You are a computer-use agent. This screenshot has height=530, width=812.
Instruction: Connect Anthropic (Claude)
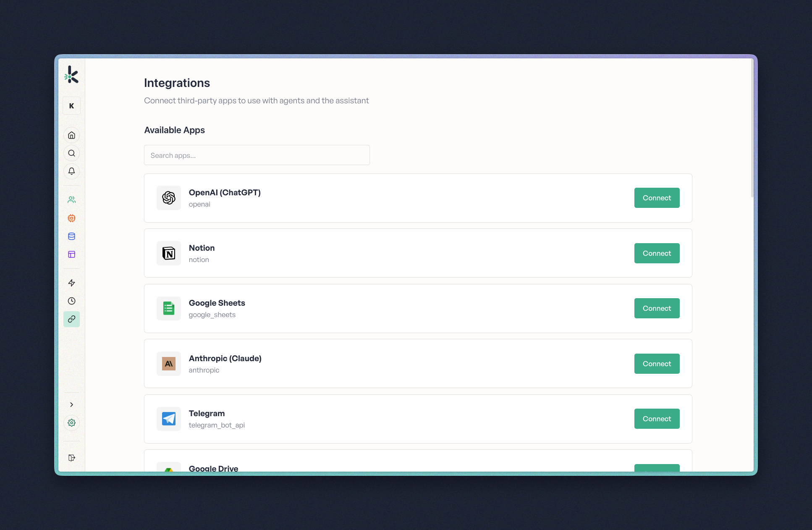[x=657, y=364]
